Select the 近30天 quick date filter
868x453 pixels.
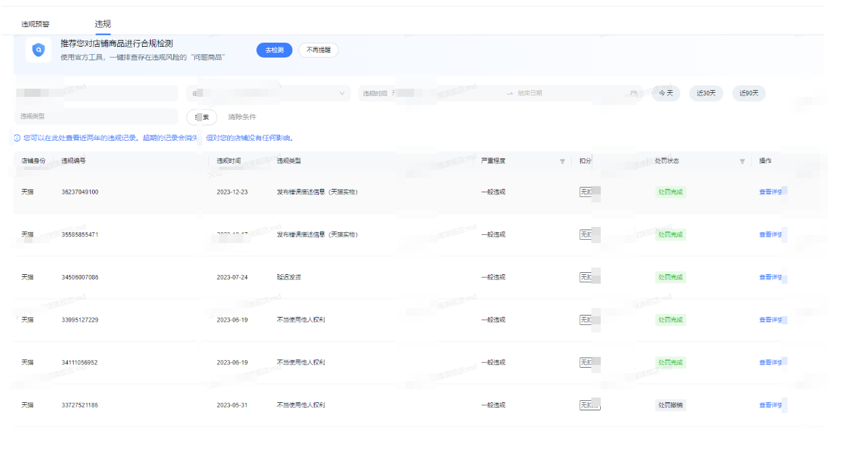pyautogui.click(x=706, y=93)
